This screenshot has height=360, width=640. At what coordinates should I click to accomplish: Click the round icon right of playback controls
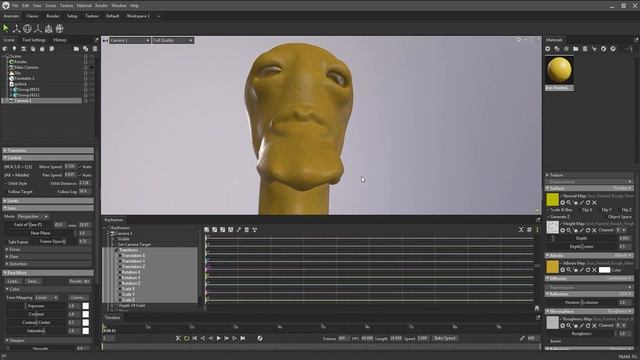[x=260, y=338]
